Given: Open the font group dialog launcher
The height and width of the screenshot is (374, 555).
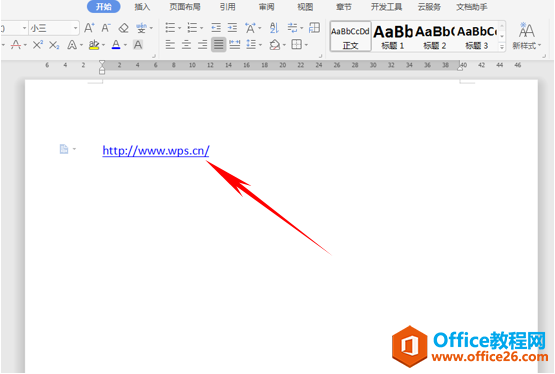Looking at the screenshot, I should [154, 56].
